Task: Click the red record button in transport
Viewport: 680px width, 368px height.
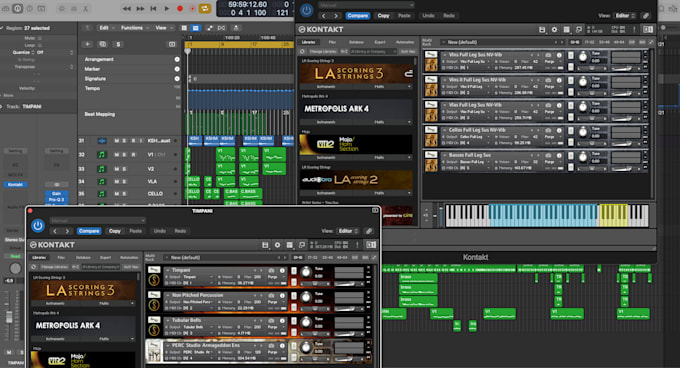Action: 180,8
